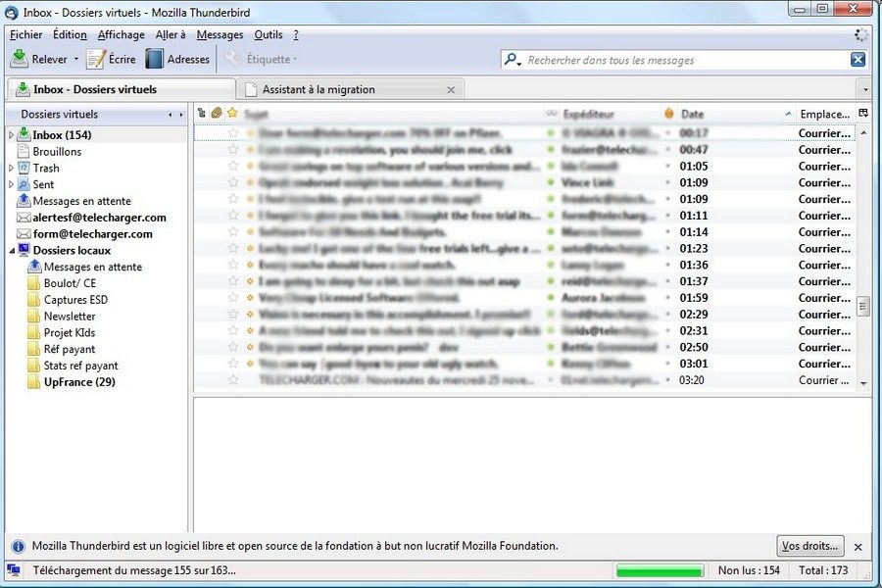Click the column picker icon in header
This screenshot has width=882, height=588.
pyautogui.click(x=863, y=114)
